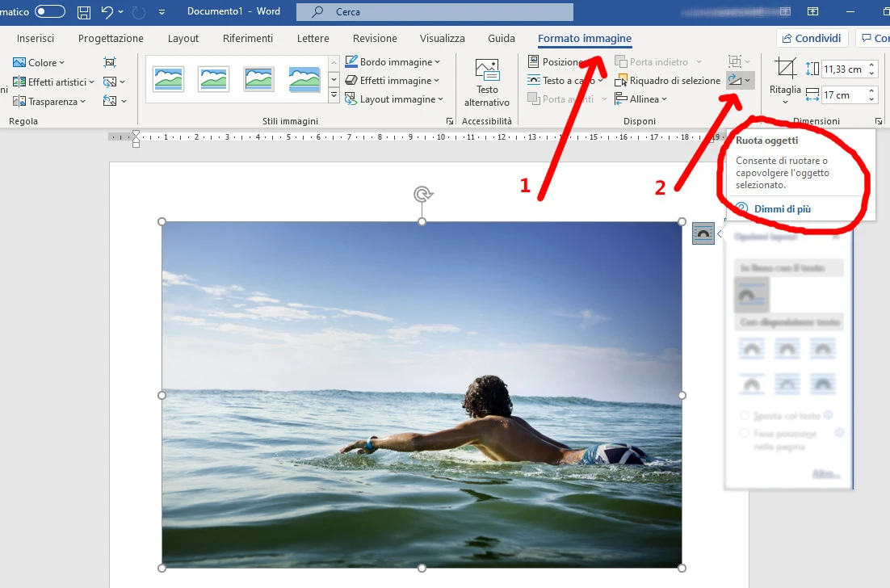This screenshot has height=588, width=890.
Task: Click the Cerca search box
Action: click(x=435, y=12)
